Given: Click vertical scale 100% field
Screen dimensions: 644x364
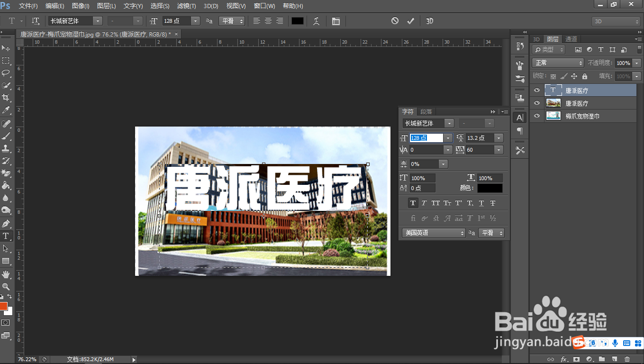Looking at the screenshot, I should click(422, 178).
